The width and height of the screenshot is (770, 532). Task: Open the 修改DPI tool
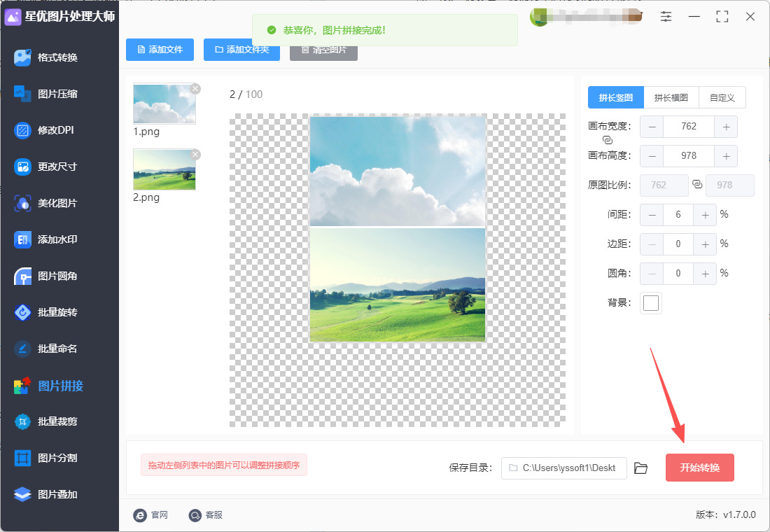[x=44, y=130]
